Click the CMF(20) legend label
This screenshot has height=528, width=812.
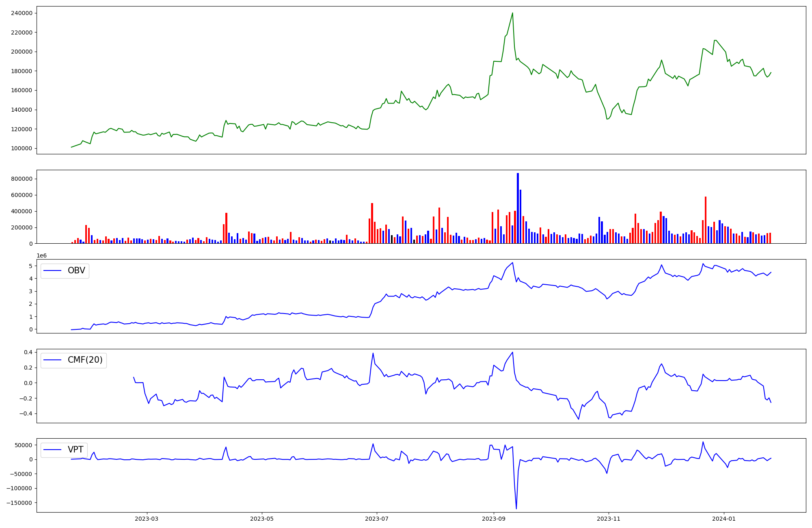point(85,360)
